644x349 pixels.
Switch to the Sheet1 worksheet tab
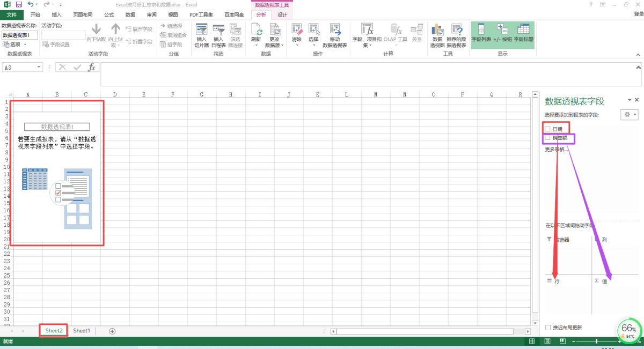point(82,331)
